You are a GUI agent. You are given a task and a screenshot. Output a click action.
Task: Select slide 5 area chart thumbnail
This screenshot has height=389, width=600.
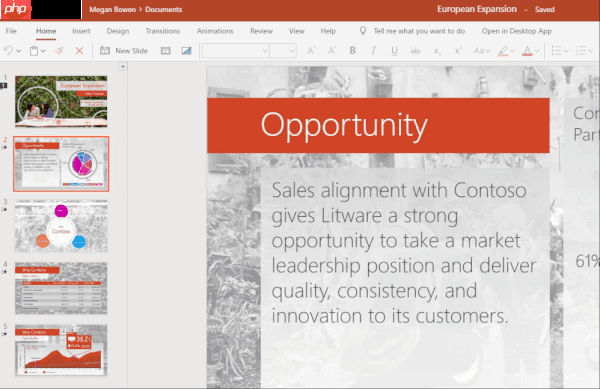coord(61,350)
